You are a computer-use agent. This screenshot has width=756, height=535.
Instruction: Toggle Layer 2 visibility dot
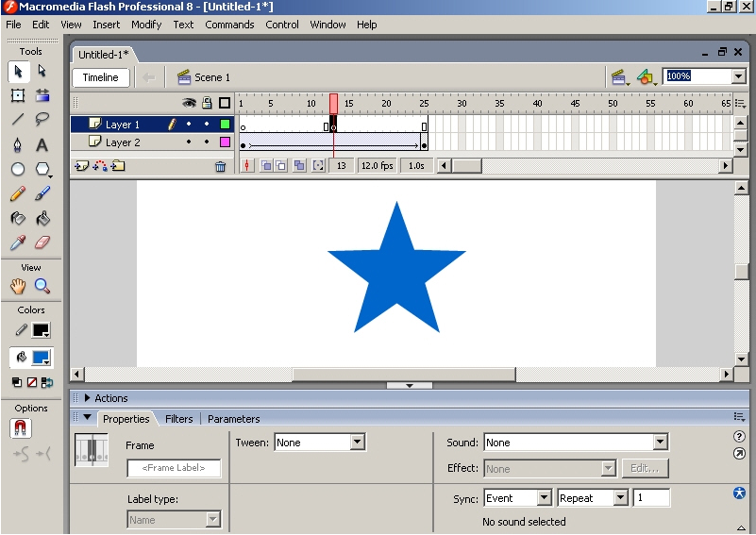(189, 142)
